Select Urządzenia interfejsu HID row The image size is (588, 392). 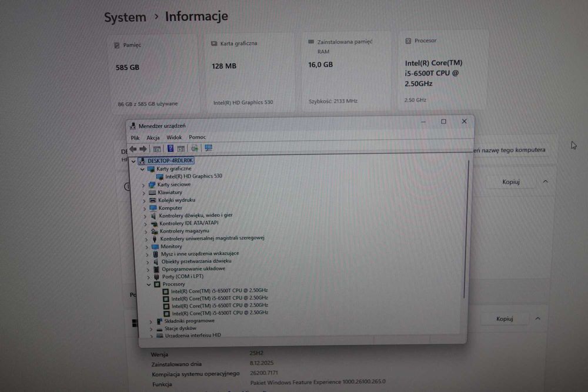click(x=192, y=336)
